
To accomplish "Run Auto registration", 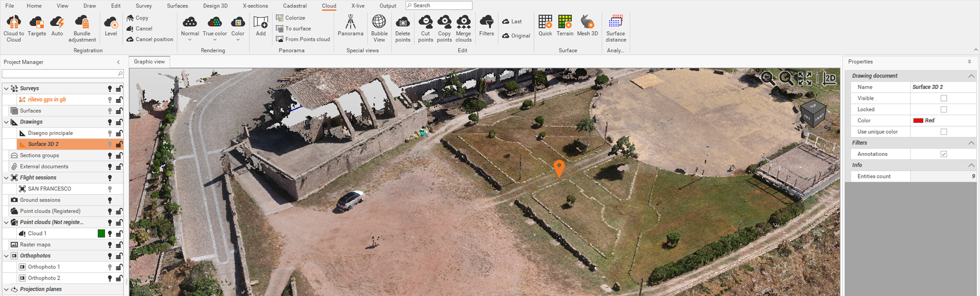I will click(57, 26).
